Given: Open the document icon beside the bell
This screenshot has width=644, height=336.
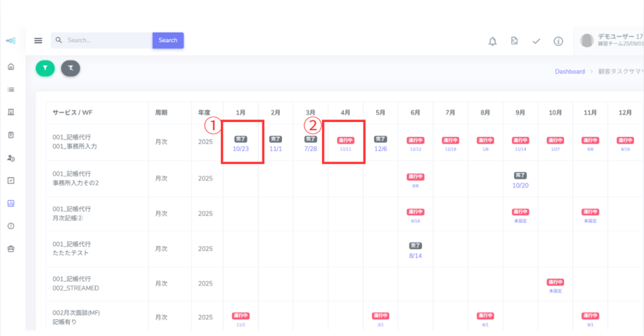Looking at the screenshot, I should click(x=514, y=41).
